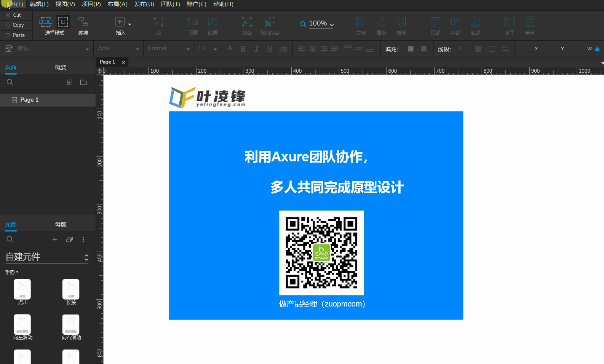Toggle center text alignment

(x=313, y=49)
